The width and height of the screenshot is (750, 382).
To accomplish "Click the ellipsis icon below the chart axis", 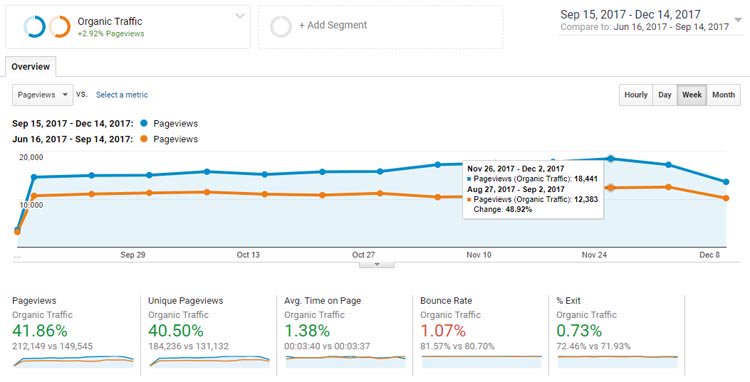I will pyautogui.click(x=17, y=257).
